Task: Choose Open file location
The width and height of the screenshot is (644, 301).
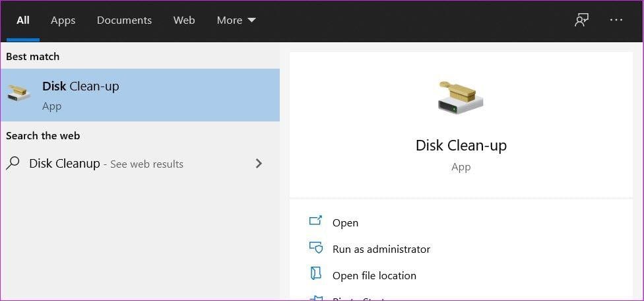Action: click(374, 275)
